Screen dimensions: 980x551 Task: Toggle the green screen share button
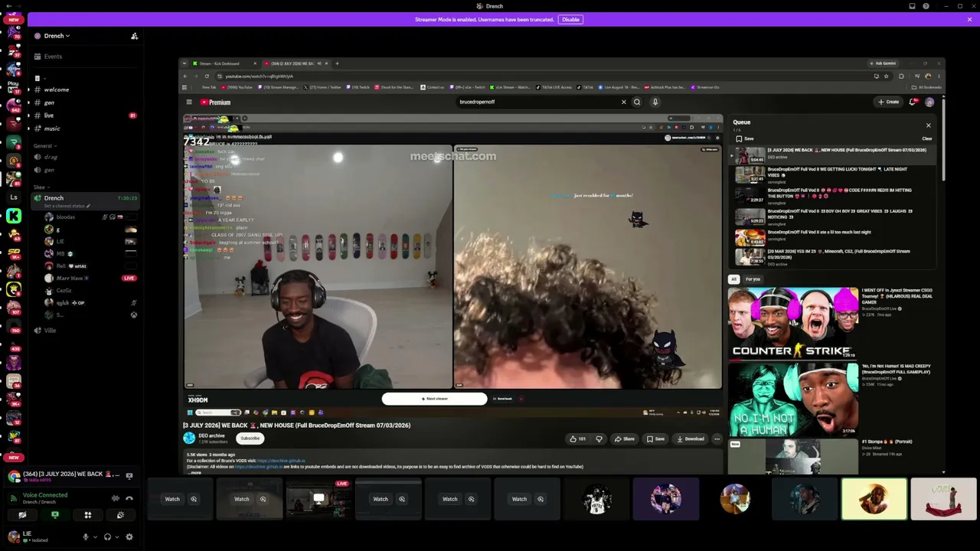pos(55,515)
